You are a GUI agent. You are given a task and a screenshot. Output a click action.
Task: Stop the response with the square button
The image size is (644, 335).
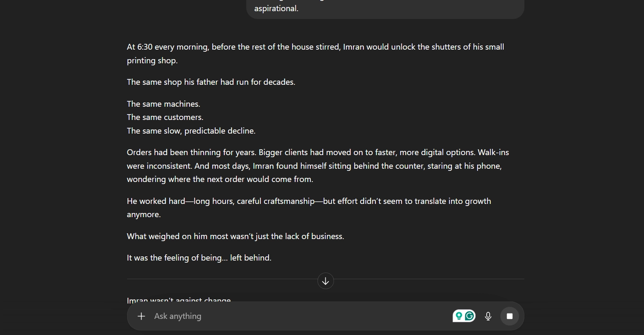pyautogui.click(x=509, y=316)
